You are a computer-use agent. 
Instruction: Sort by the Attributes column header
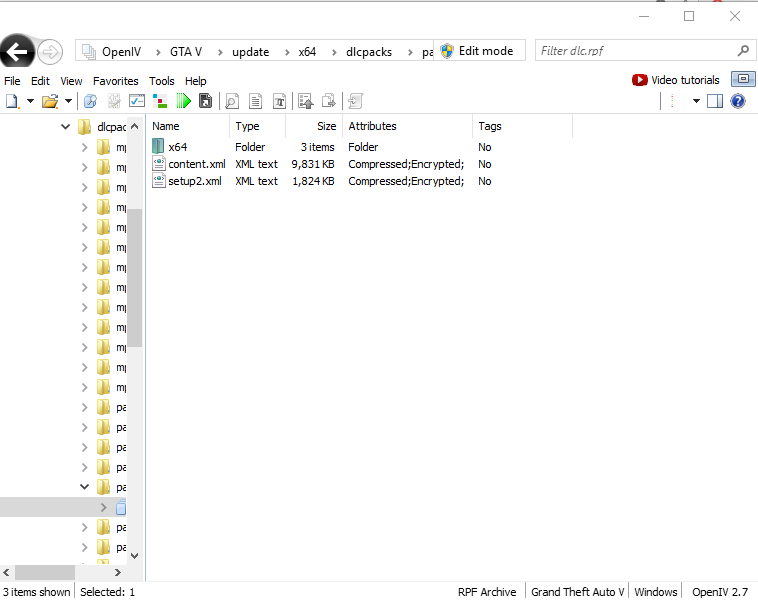(x=408, y=126)
